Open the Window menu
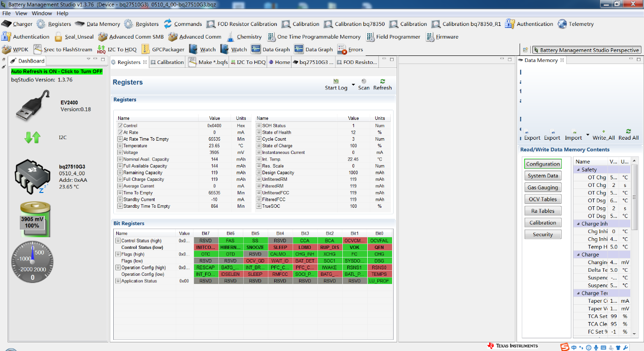Viewport: 644px width, 351px height. [x=42, y=13]
